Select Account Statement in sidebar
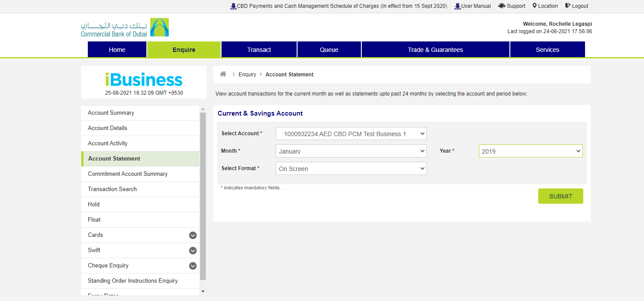 (140, 159)
